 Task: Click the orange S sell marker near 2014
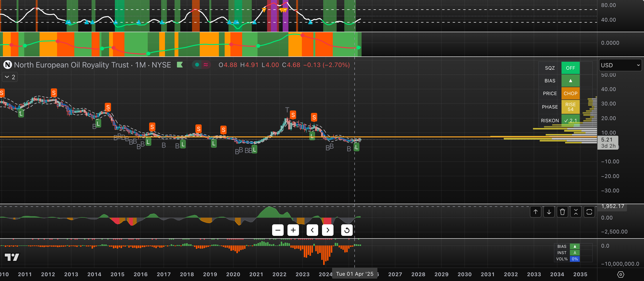click(108, 107)
